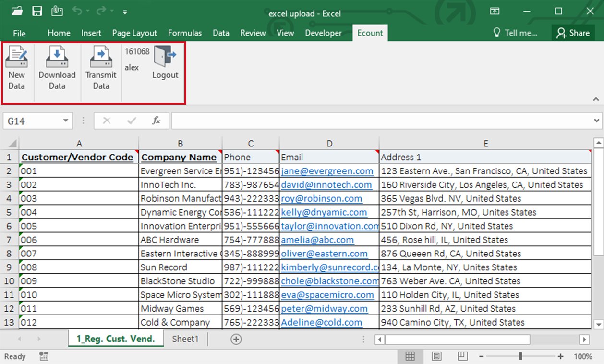Enable Normal view from status bar
604x364 pixels.
pyautogui.click(x=410, y=356)
